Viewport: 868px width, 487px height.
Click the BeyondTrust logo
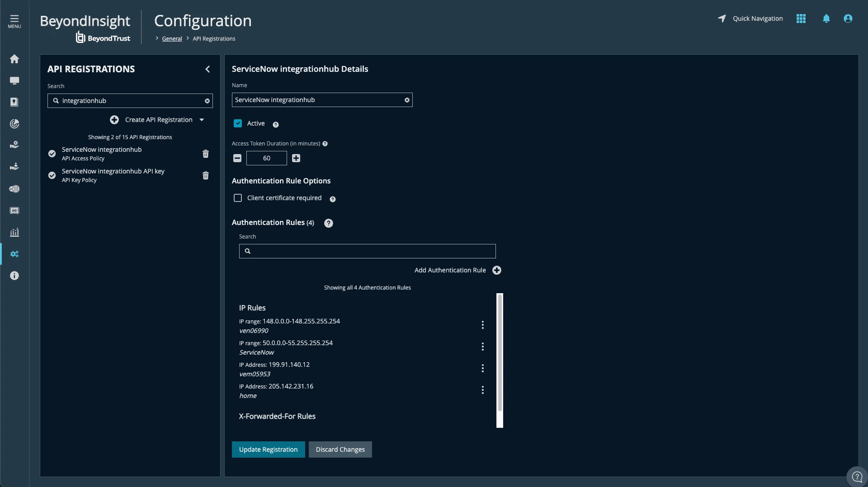[x=103, y=37]
